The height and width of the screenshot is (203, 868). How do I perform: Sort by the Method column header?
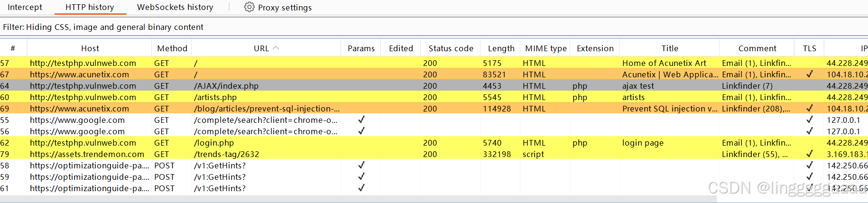point(172,48)
